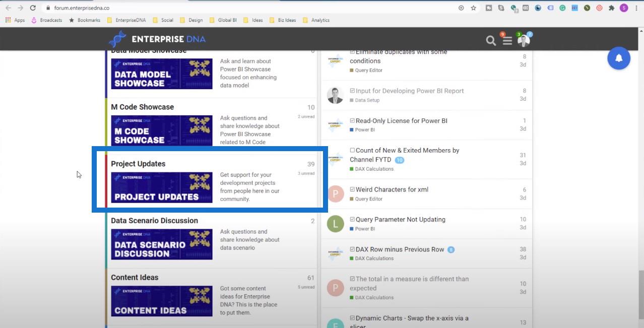Open the Biz Ideas bookmarks folder
The height and width of the screenshot is (328, 644).
point(283,20)
